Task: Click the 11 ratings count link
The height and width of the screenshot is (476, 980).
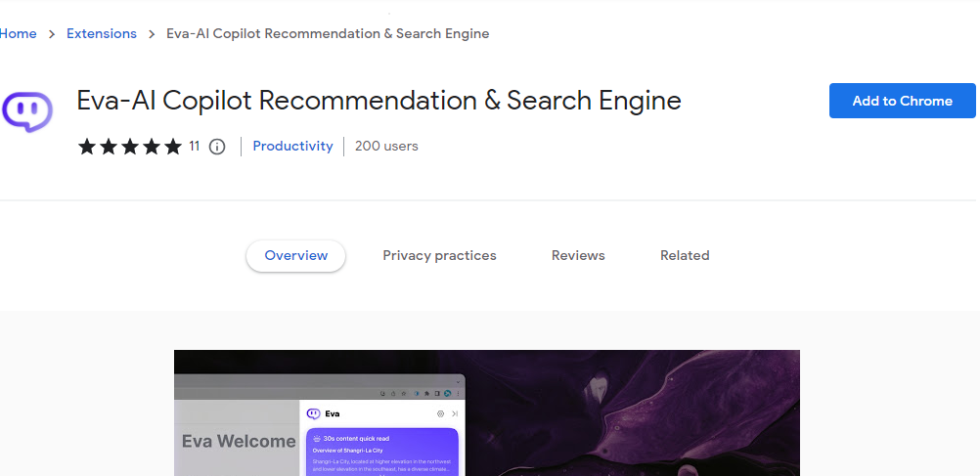Action: 194,147
